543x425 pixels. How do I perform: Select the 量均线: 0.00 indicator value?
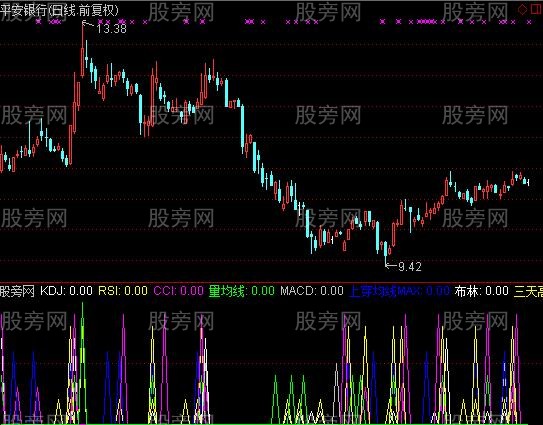tap(241, 291)
